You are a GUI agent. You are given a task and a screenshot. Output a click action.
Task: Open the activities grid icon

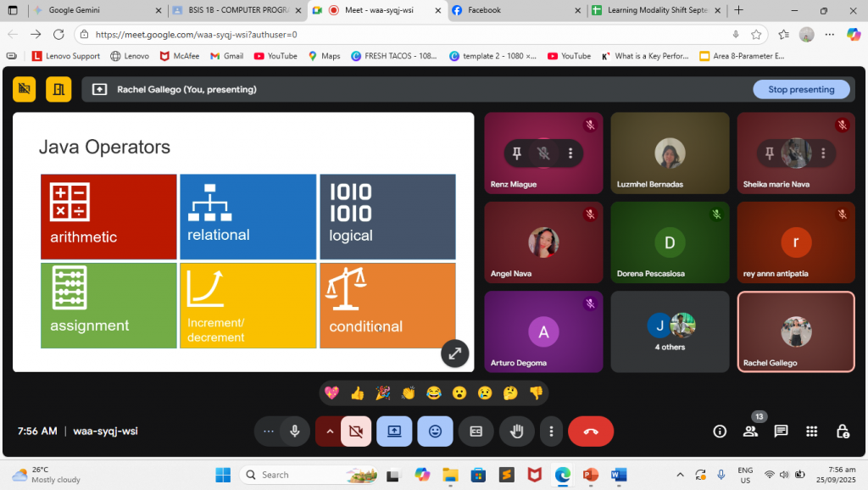pyautogui.click(x=811, y=431)
